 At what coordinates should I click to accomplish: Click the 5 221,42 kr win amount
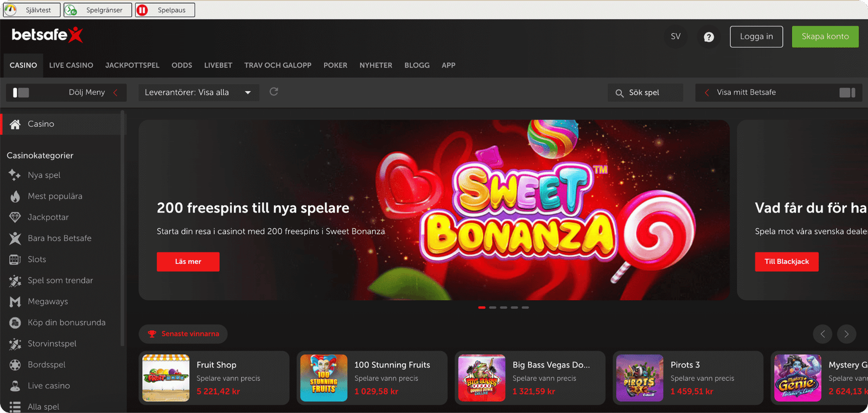coord(218,391)
